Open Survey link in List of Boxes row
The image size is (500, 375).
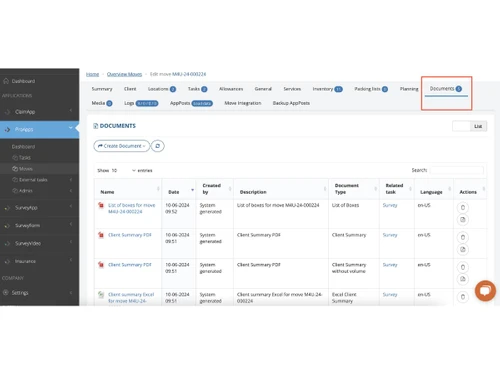click(390, 205)
